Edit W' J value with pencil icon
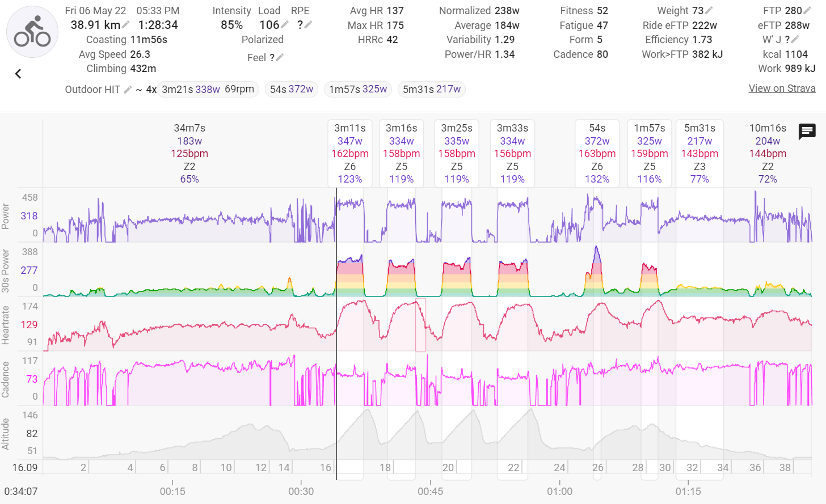Screen dimensions: 826x504 (795, 40)
